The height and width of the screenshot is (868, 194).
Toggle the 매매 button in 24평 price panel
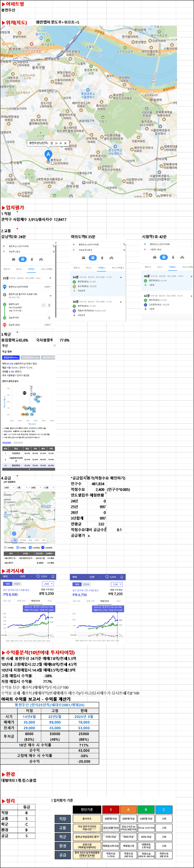[x=7, y=584]
